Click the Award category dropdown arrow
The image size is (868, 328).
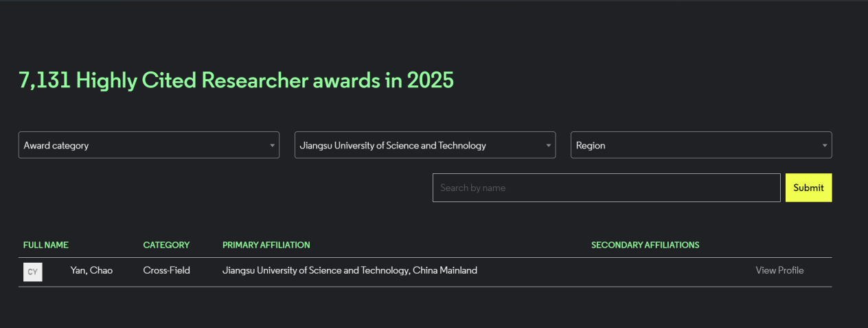(x=272, y=146)
